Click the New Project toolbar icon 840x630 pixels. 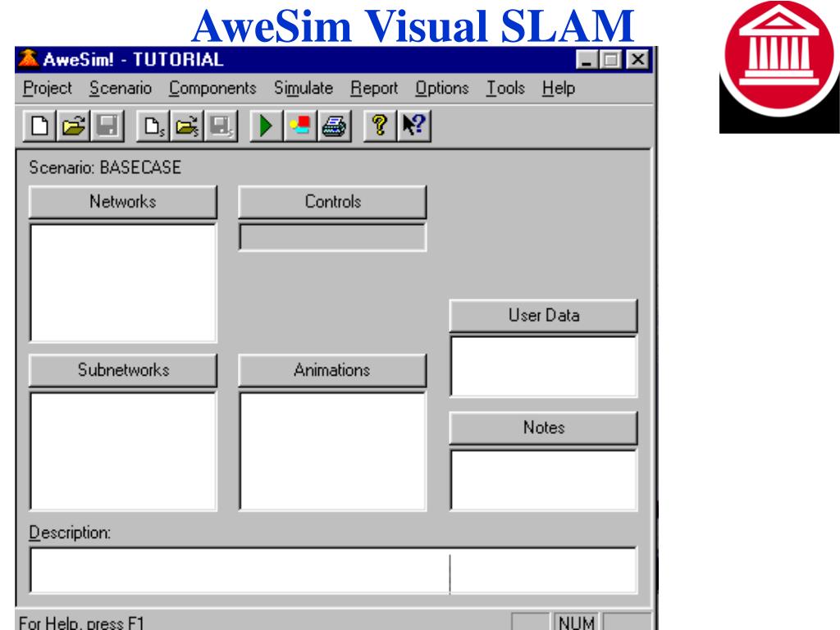click(x=39, y=126)
